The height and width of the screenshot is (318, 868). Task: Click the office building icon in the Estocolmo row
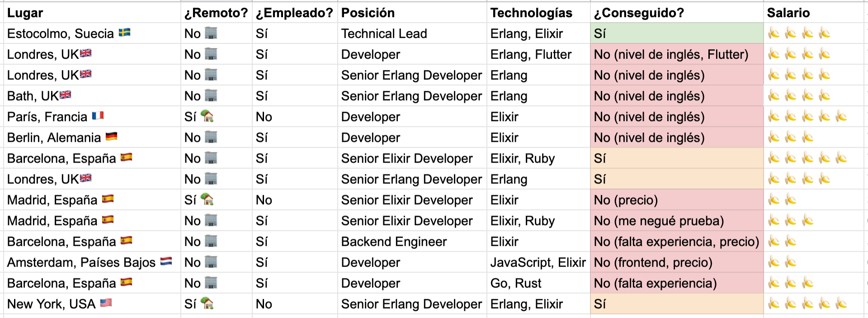[x=211, y=33]
